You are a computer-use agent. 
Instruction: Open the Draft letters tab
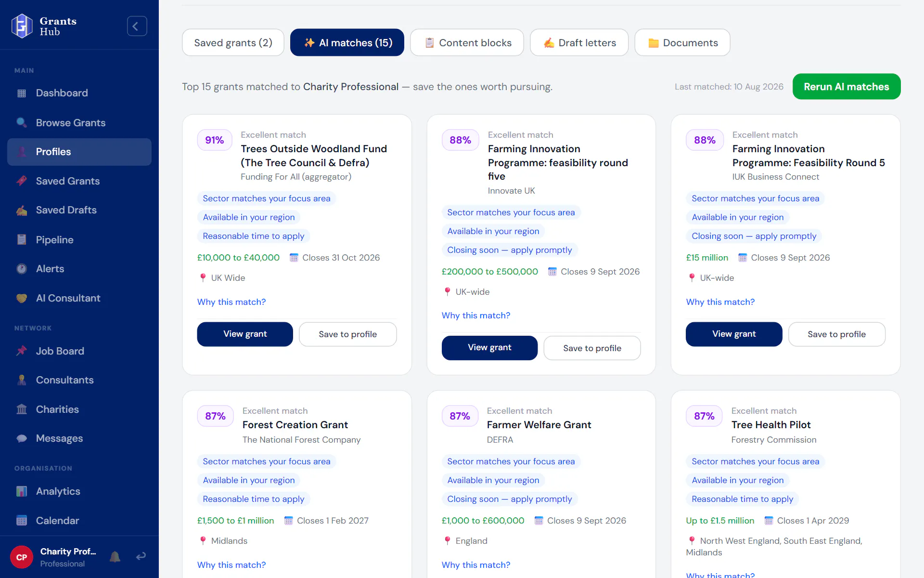579,42
